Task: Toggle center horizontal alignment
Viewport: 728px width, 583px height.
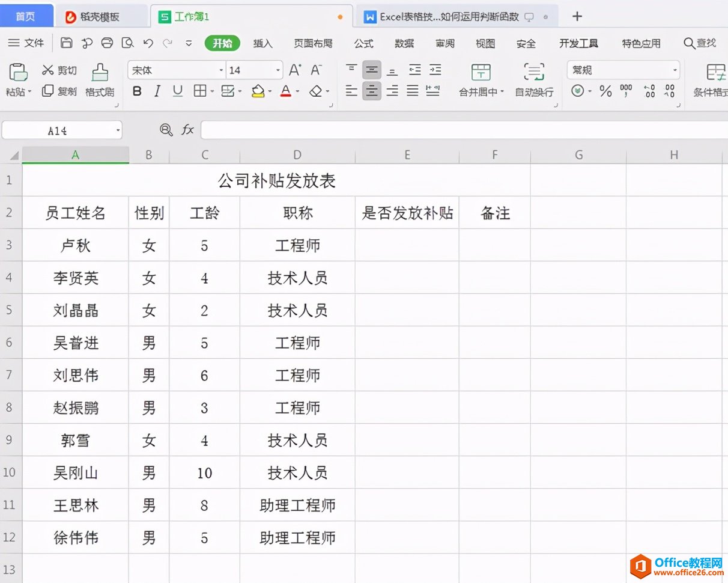Action: point(372,91)
